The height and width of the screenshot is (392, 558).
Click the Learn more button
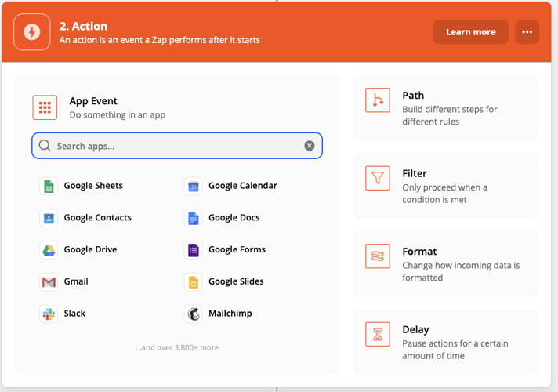tap(470, 32)
